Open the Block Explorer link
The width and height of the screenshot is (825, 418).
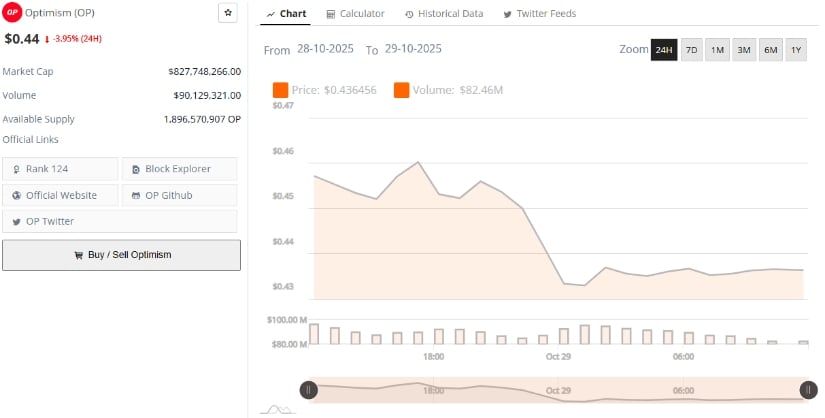pyautogui.click(x=180, y=169)
